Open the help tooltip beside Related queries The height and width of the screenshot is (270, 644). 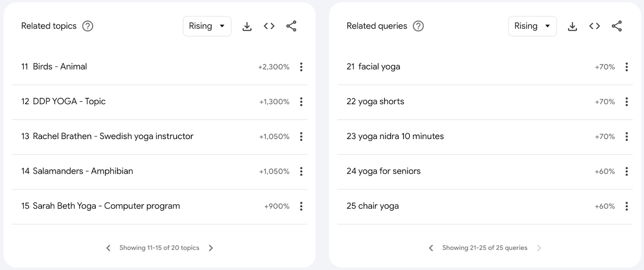(x=418, y=26)
